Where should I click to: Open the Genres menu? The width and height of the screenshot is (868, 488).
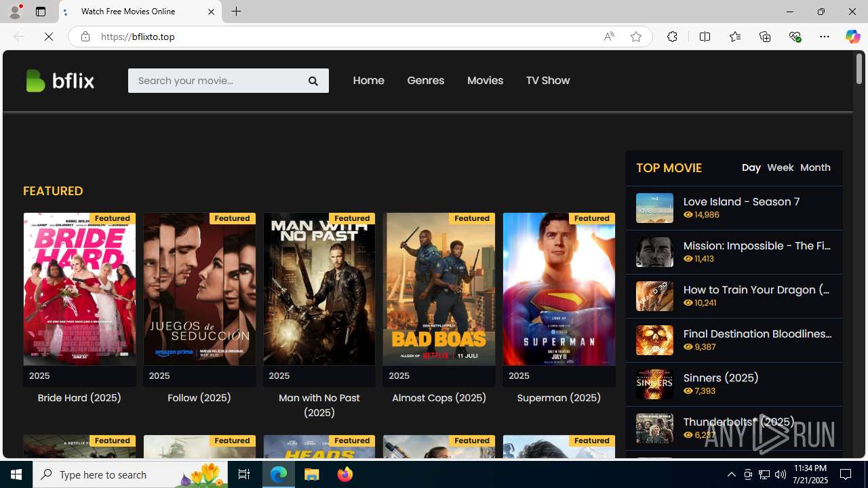[425, 81]
